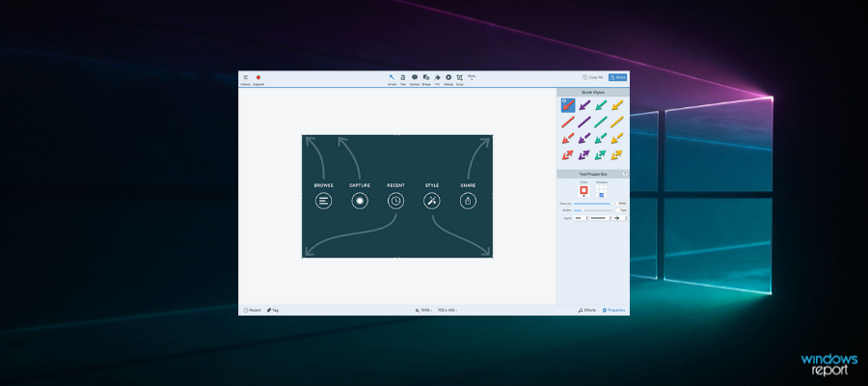868x386 pixels.
Task: Select the Arrow tool
Action: click(392, 80)
